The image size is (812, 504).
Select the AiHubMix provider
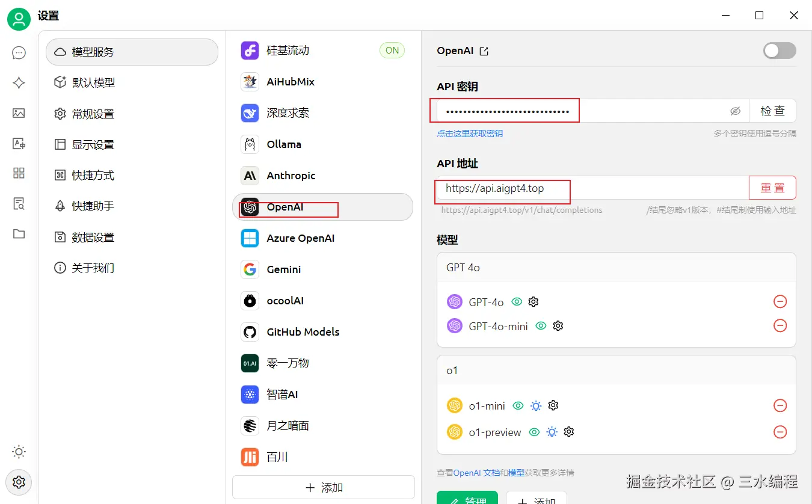click(322, 82)
